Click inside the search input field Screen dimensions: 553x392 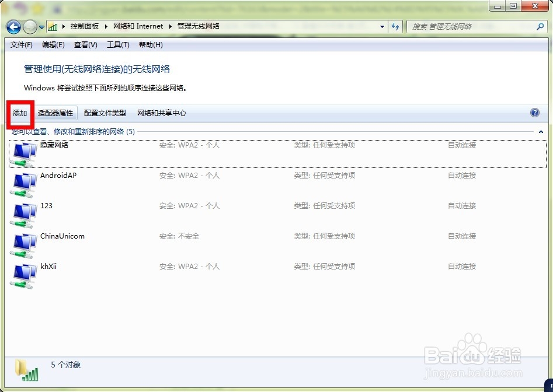473,26
